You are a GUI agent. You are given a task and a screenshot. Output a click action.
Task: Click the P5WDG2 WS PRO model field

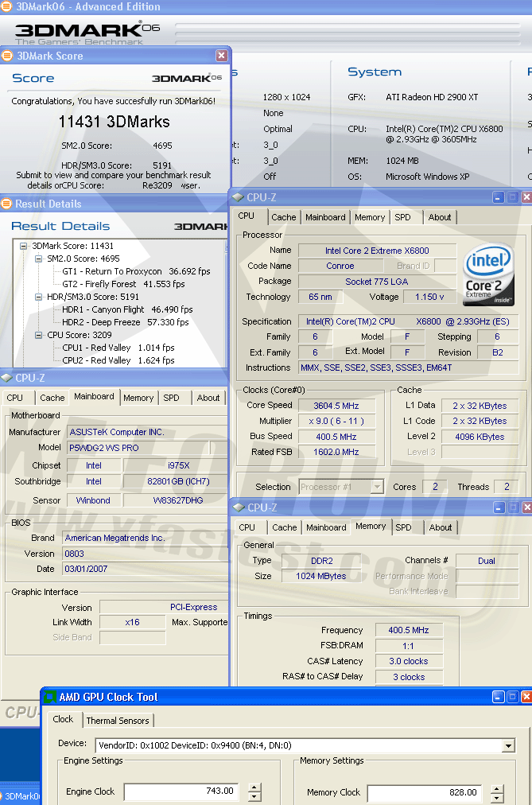tap(138, 448)
